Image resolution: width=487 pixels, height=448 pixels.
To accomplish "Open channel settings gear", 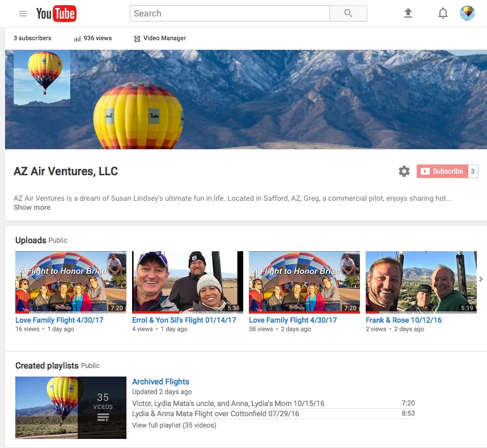I will coord(404,171).
